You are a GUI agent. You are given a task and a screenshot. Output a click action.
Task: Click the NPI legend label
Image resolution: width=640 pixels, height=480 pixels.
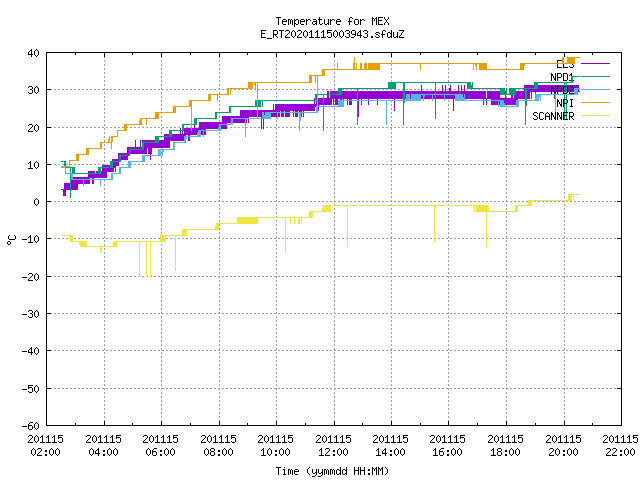pos(565,103)
